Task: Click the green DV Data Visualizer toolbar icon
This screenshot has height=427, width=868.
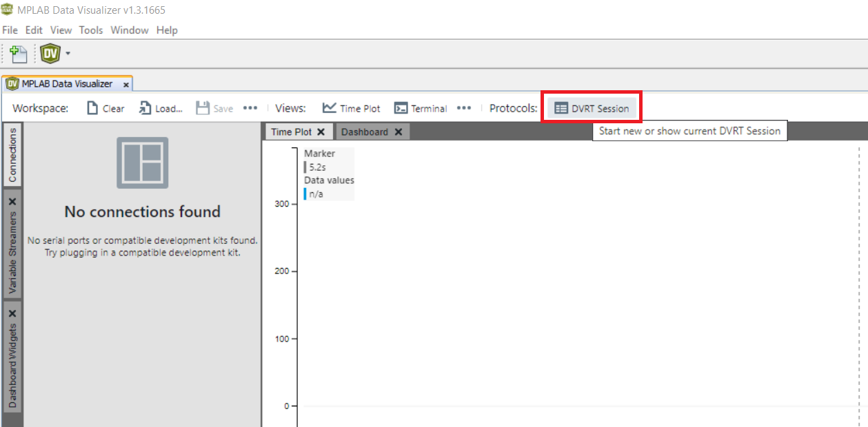Action: (x=50, y=53)
